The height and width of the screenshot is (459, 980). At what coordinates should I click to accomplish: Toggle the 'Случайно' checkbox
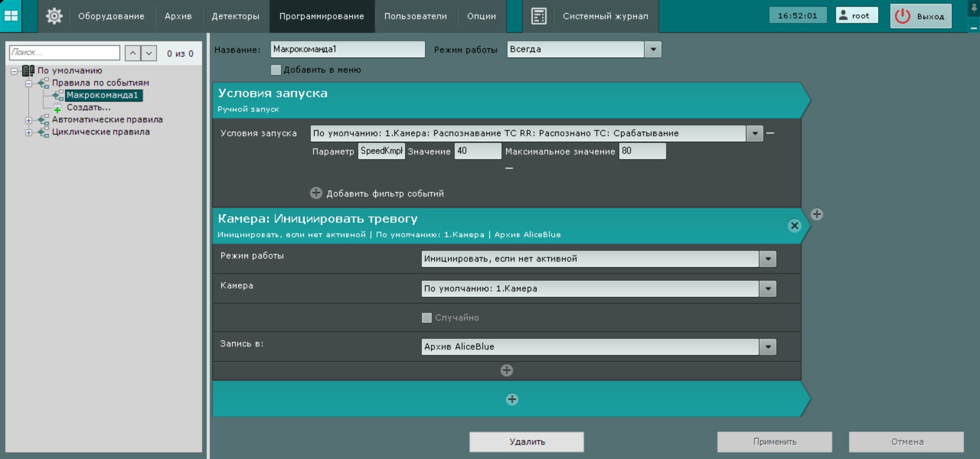pyautogui.click(x=427, y=318)
